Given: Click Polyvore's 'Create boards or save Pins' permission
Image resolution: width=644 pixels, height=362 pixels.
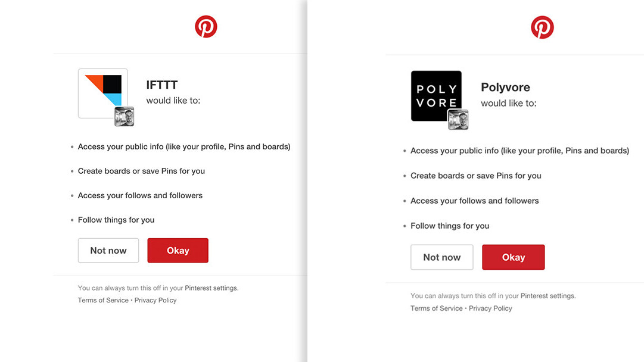Looking at the screenshot, I should pyautogui.click(x=476, y=176).
